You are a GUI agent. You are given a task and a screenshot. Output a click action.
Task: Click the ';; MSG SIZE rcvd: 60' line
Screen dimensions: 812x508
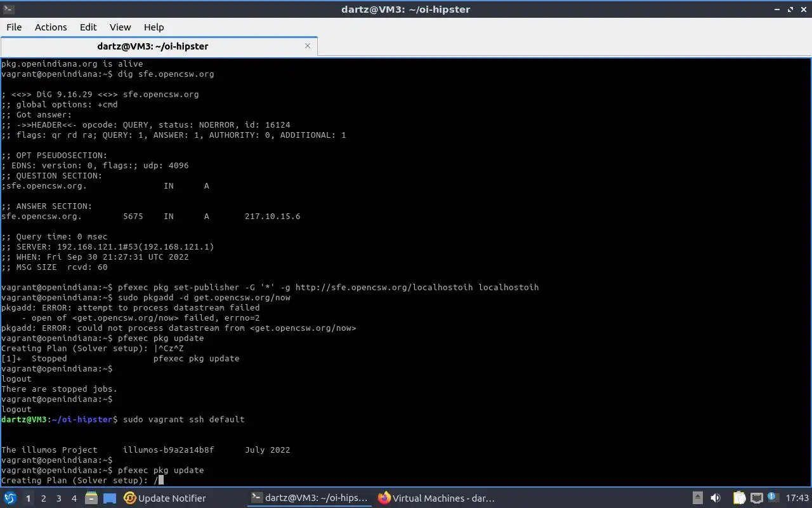[x=55, y=267]
